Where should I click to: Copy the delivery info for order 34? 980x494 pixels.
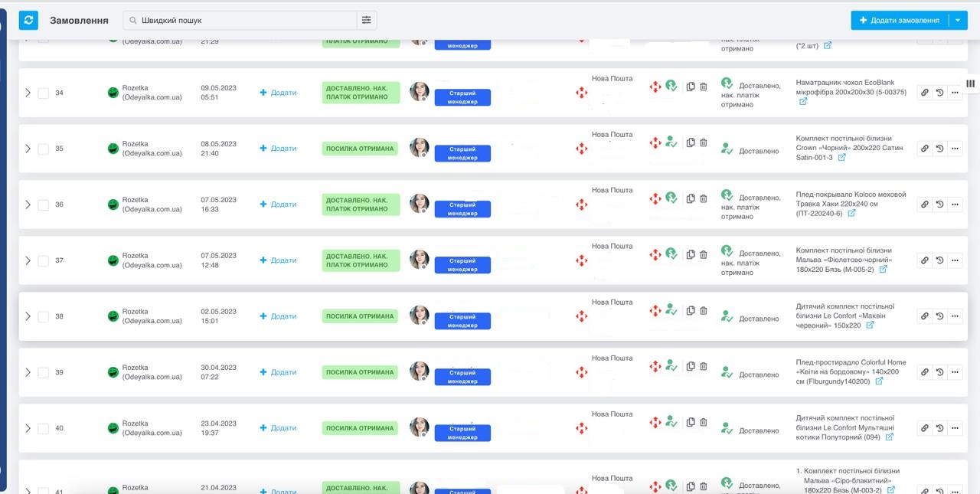click(691, 87)
